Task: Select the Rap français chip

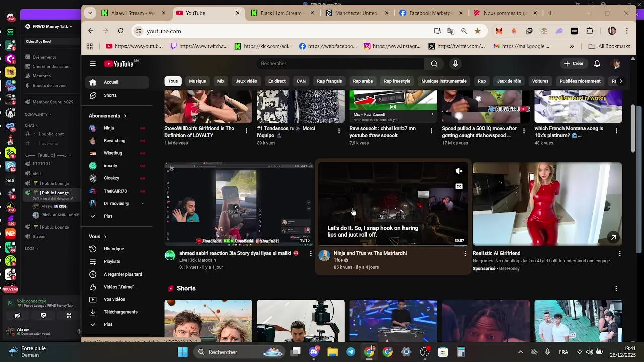Action: pos(330,81)
